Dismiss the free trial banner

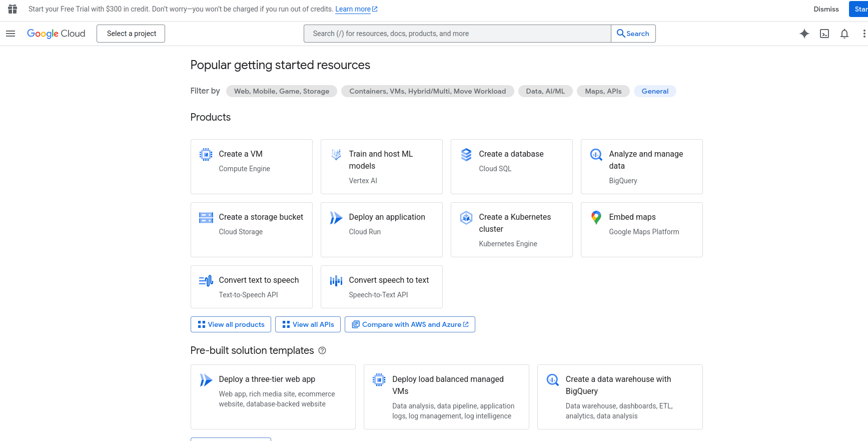coord(826,9)
